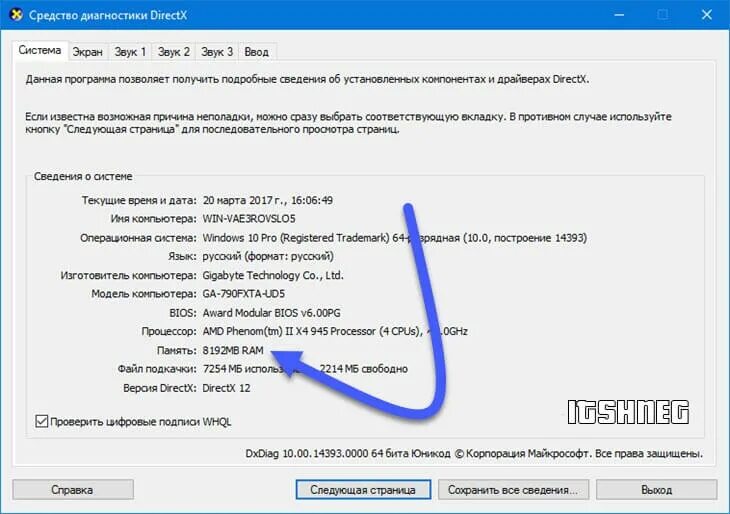
Task: Click the DxDiag 10.00.14393.0000 copyright line
Action: click(474, 453)
